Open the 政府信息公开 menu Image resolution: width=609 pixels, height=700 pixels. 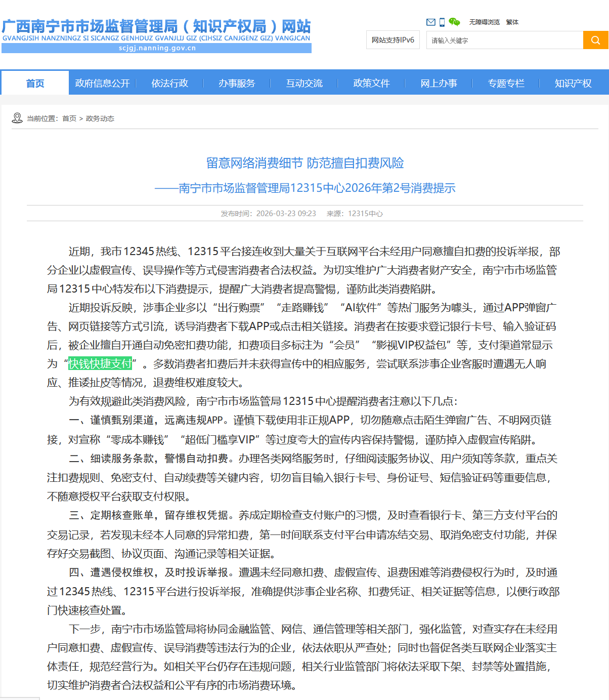pyautogui.click(x=102, y=83)
